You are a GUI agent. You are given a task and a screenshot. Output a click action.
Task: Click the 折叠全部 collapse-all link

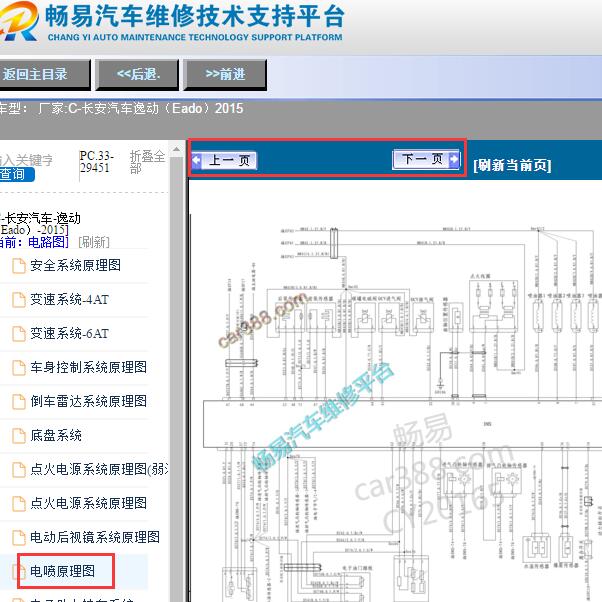[x=147, y=162]
